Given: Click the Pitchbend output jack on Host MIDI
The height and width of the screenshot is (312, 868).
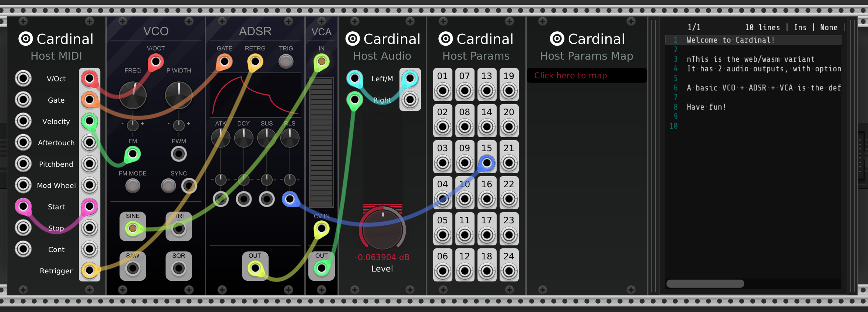Looking at the screenshot, I should click(x=90, y=164).
